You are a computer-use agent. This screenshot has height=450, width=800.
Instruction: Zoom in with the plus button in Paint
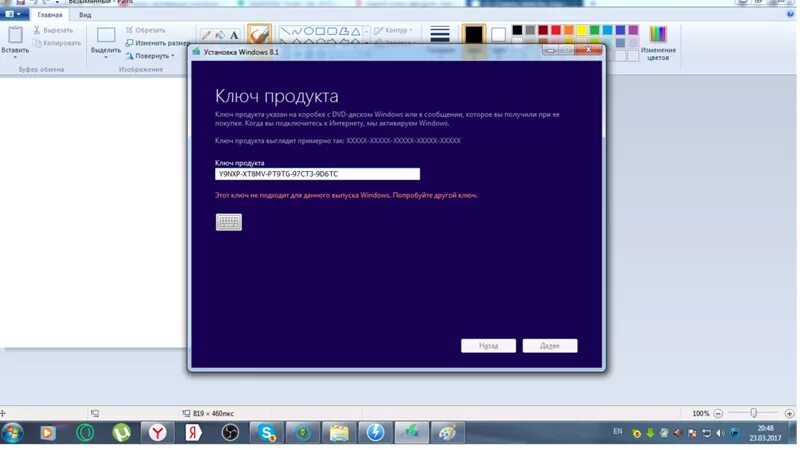click(x=789, y=413)
